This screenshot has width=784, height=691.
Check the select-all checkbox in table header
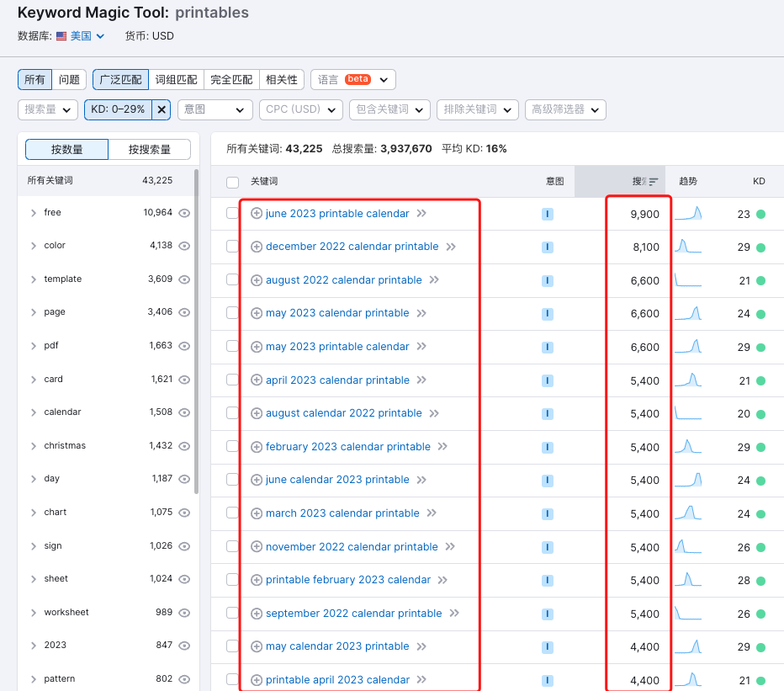pos(232,182)
